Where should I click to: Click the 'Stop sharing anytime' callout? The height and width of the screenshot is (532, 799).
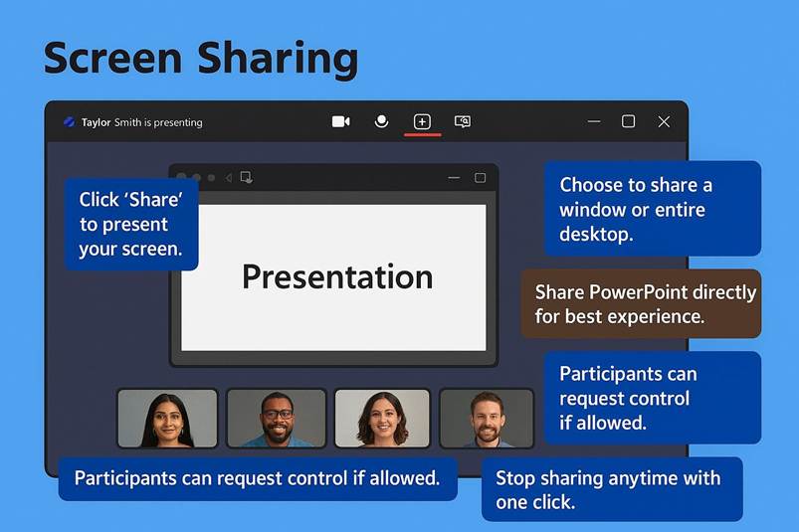point(611,489)
